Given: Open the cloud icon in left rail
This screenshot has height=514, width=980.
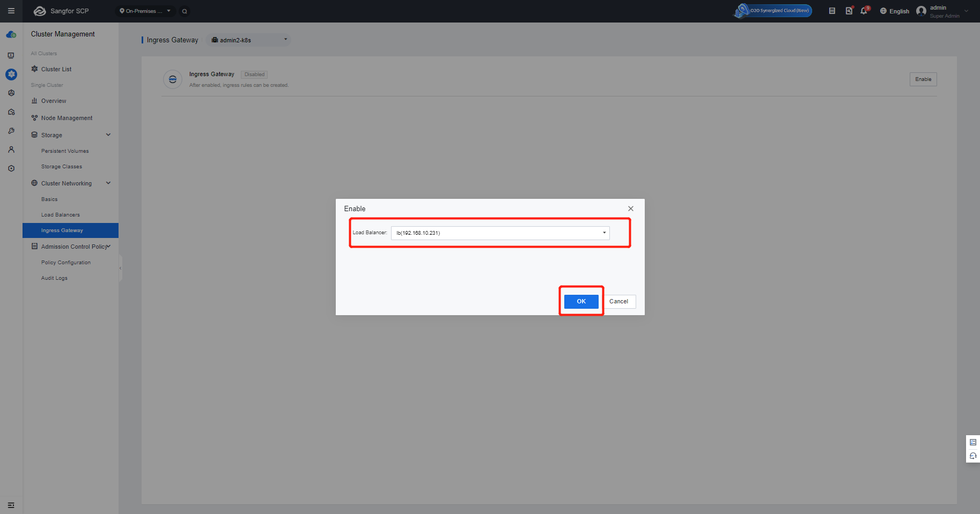Looking at the screenshot, I should point(11,34).
